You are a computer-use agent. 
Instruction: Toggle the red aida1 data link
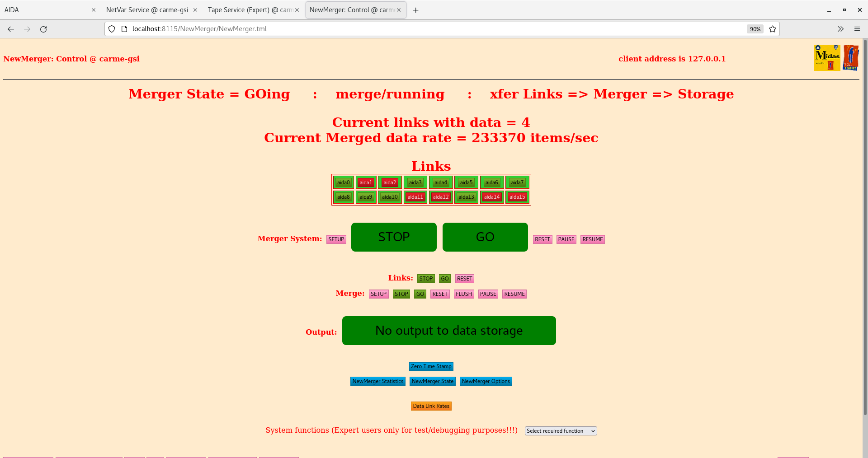(x=366, y=182)
